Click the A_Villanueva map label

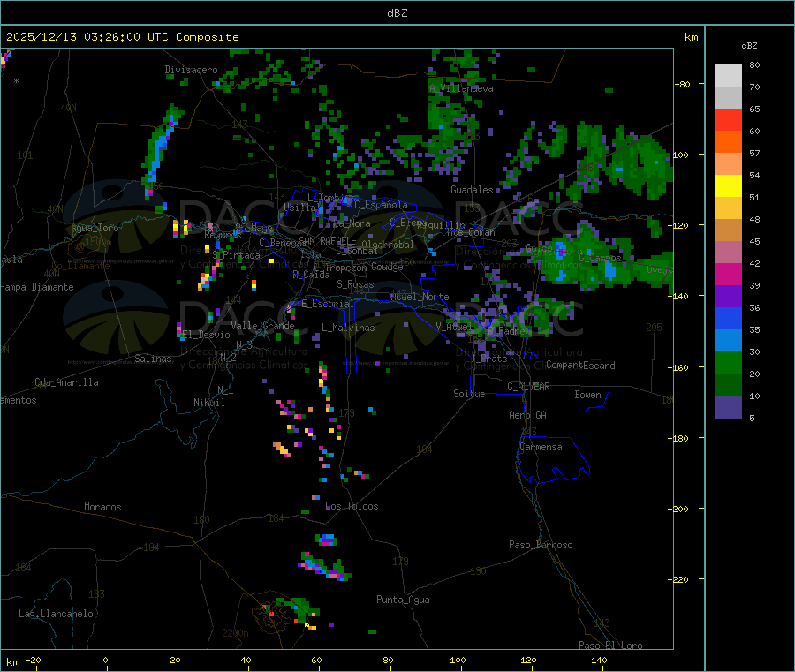click(x=461, y=88)
